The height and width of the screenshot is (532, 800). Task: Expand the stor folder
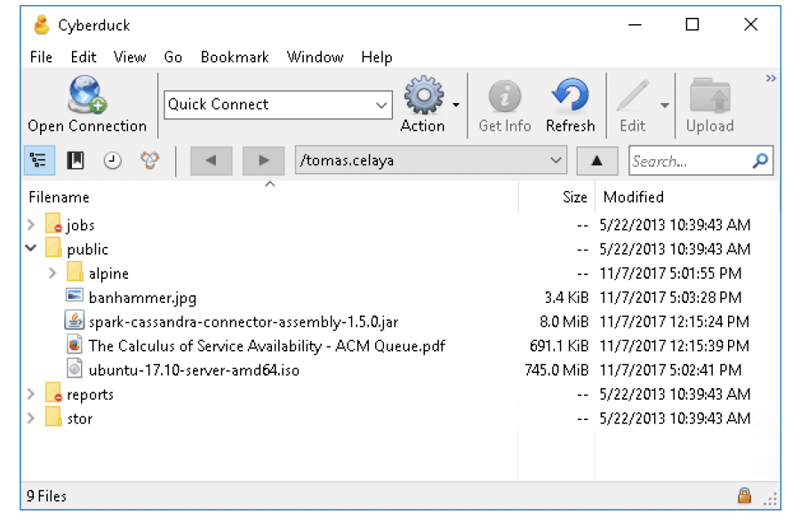[x=31, y=417]
